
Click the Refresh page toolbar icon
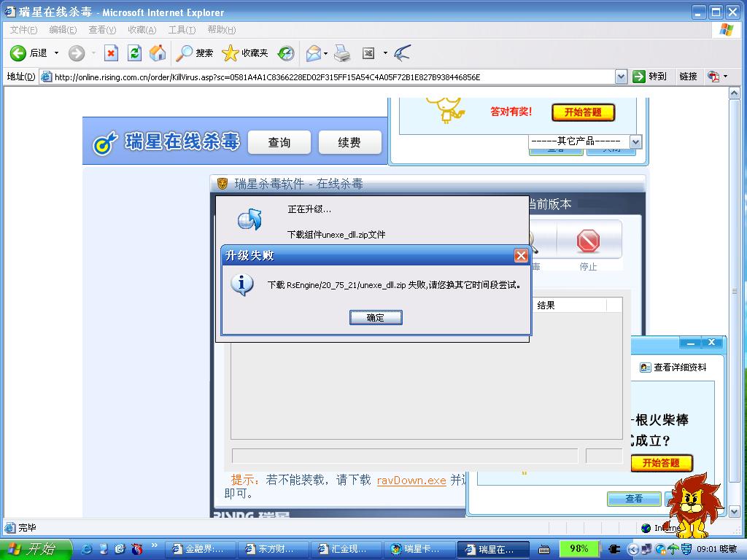(x=134, y=52)
